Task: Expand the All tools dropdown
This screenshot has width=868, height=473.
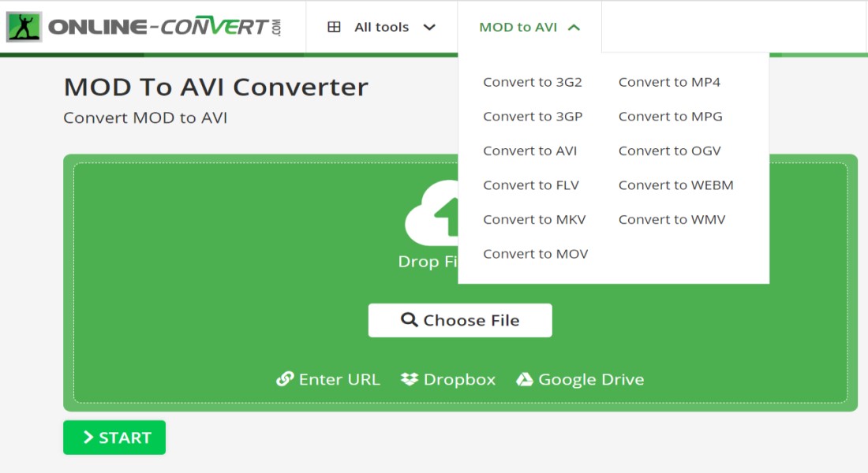Action: (382, 27)
